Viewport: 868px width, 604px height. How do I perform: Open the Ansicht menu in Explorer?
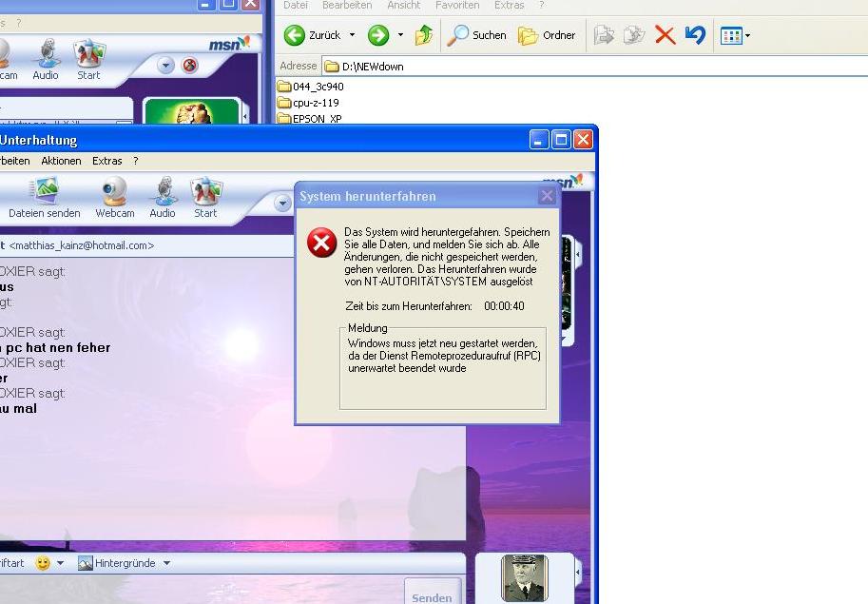[x=403, y=5]
